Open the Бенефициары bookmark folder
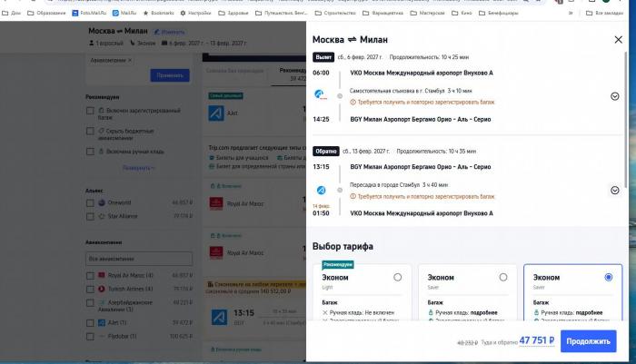This screenshot has height=364, width=636. [x=499, y=13]
